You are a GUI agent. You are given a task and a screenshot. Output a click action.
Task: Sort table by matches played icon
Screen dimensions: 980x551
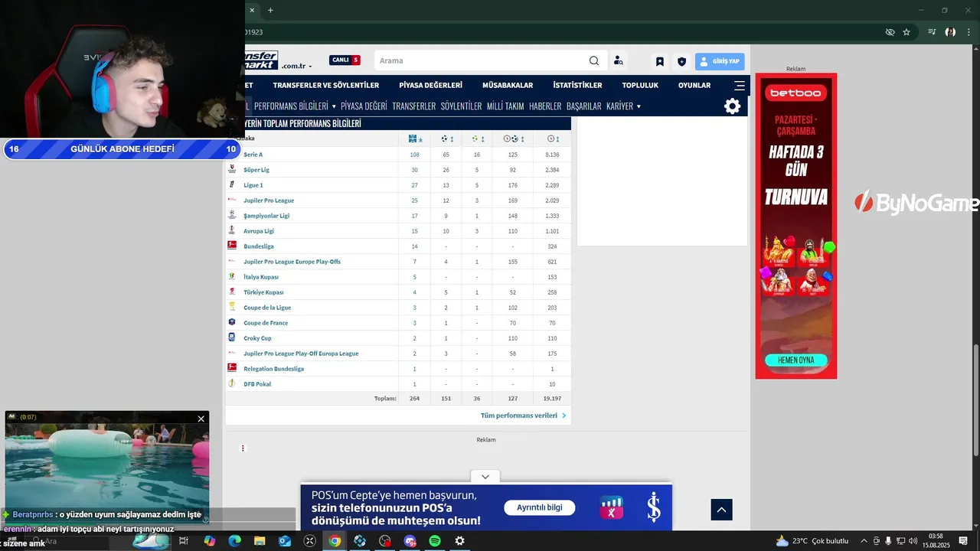(x=416, y=139)
